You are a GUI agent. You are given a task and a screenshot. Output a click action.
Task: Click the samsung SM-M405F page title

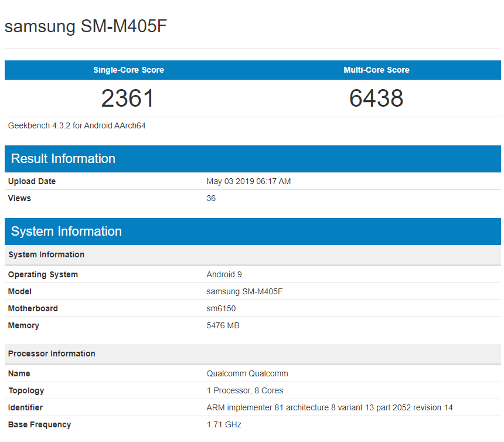tap(86, 26)
